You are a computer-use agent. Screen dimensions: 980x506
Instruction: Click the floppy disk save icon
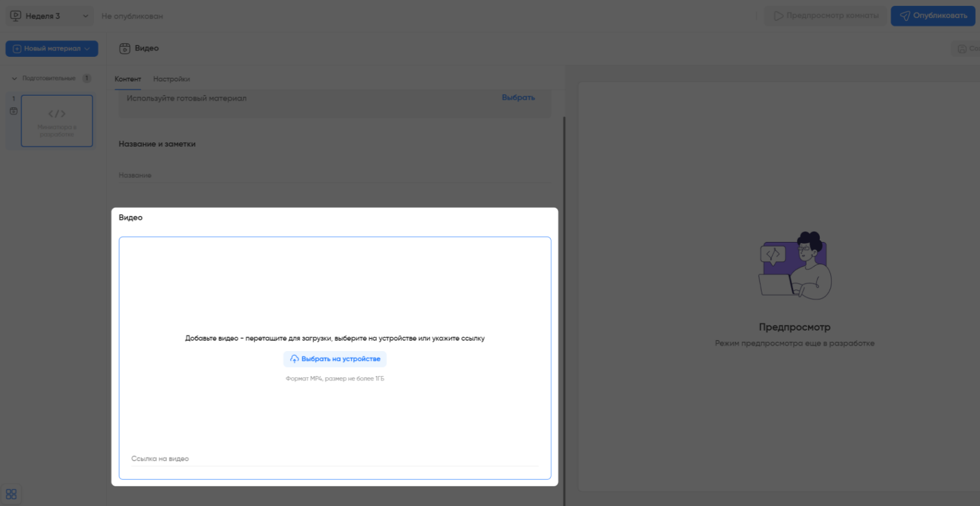[x=962, y=49]
